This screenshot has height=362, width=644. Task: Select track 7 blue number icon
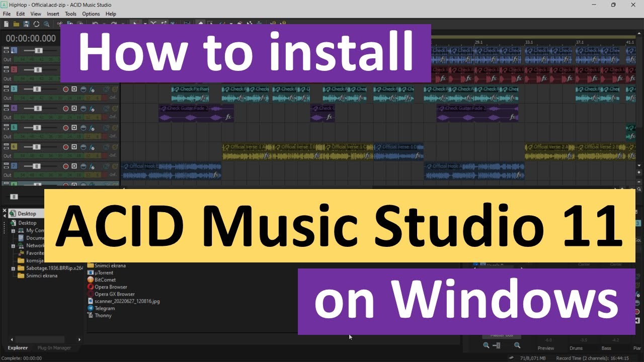(x=14, y=165)
